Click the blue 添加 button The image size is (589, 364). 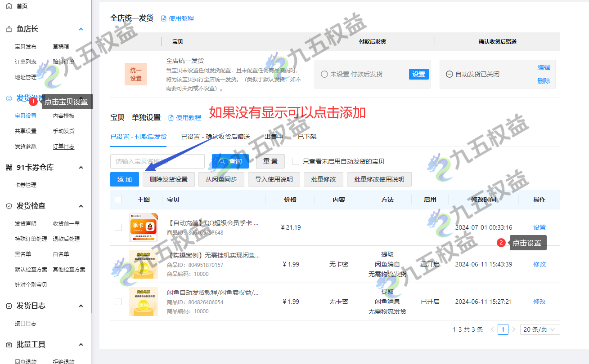[125, 179]
